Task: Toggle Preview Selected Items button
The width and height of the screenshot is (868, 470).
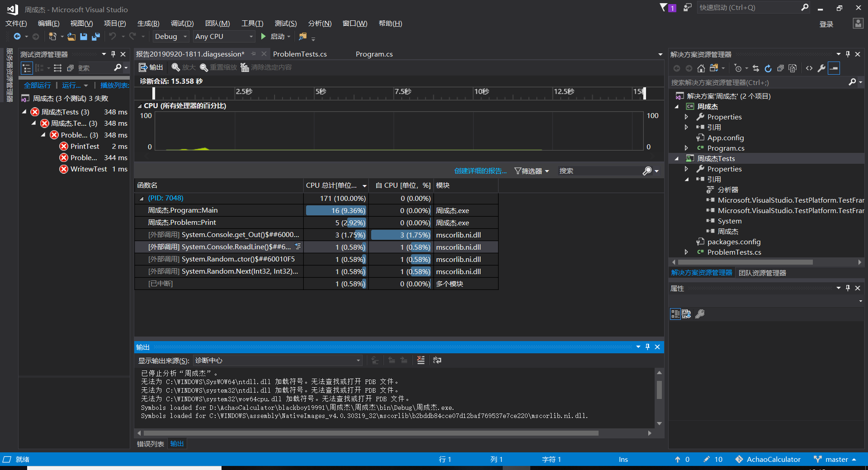Action: pyautogui.click(x=834, y=68)
